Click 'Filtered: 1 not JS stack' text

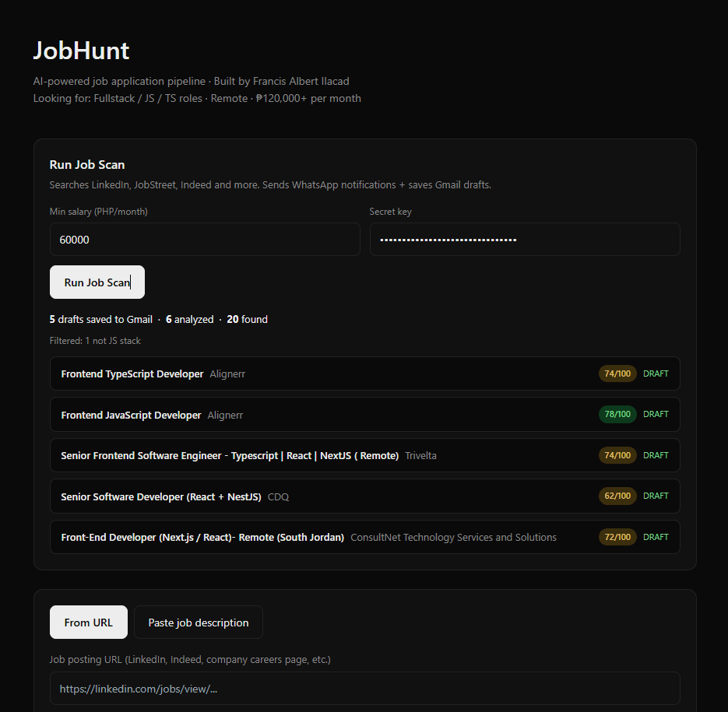tap(95, 341)
